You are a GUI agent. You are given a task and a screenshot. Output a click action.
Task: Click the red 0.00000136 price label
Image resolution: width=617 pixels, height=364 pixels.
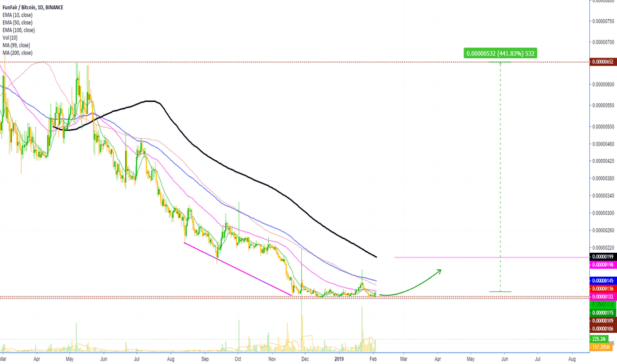(x=602, y=289)
